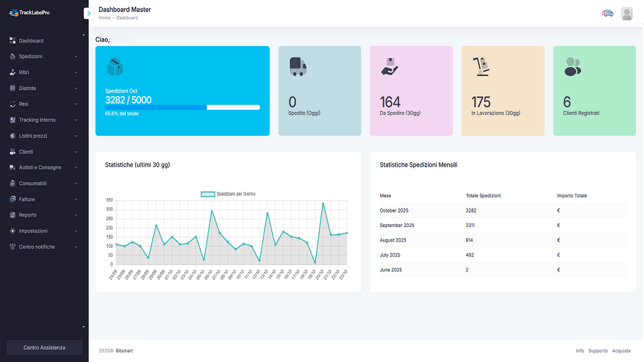Expand the Consumabili submenu chevron
Viewport: 644px width, 362px height.
point(76,183)
